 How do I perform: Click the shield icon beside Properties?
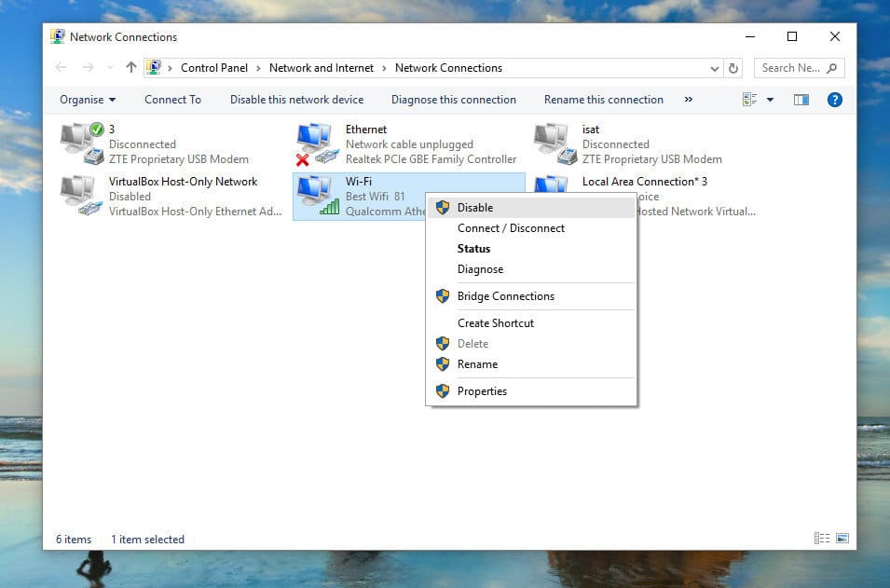(x=443, y=391)
